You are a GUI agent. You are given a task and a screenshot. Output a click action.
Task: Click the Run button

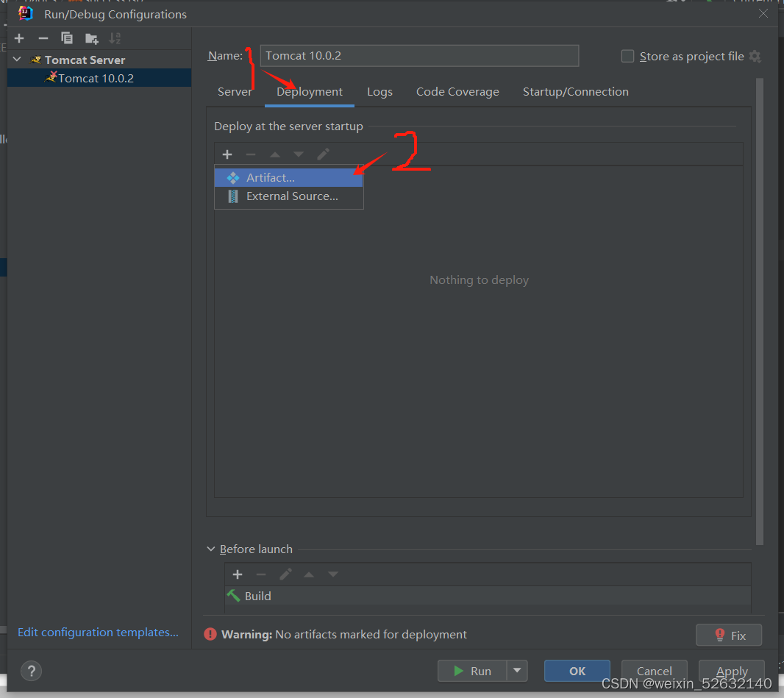pos(472,671)
